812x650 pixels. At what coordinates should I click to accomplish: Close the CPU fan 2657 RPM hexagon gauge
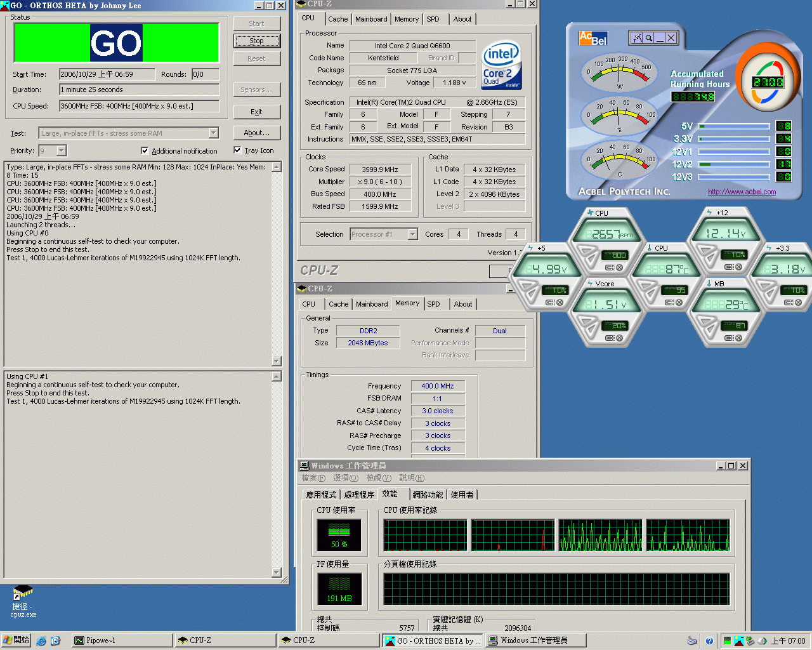pyautogui.click(x=619, y=267)
